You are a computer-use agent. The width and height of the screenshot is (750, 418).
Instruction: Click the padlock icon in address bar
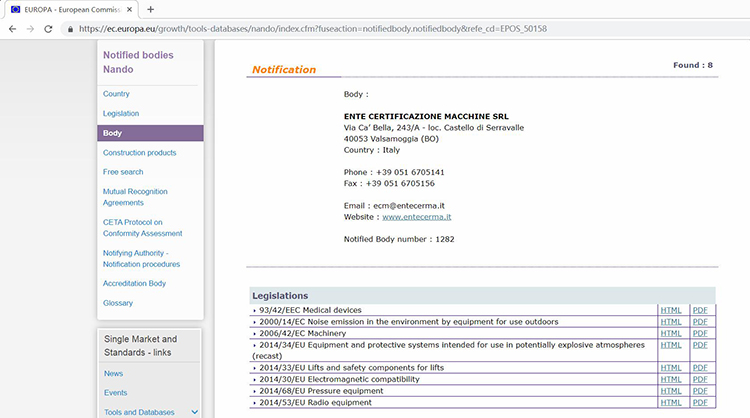pyautogui.click(x=70, y=29)
